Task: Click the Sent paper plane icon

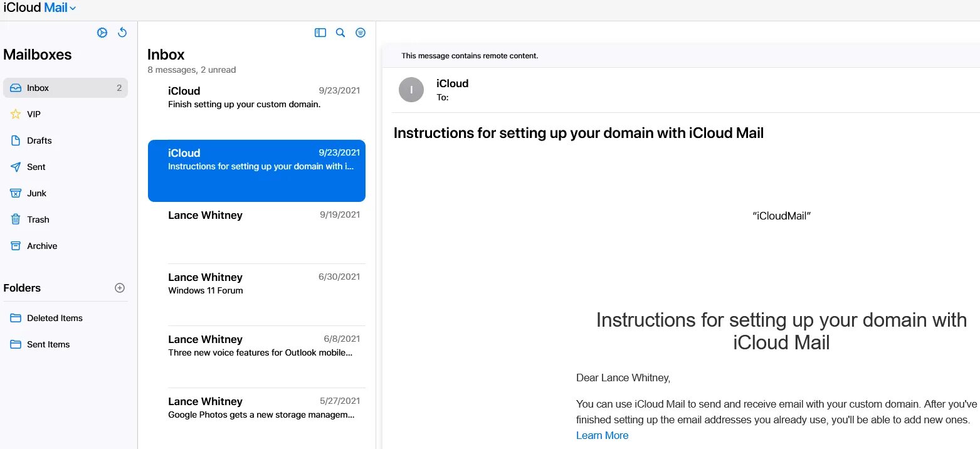Action: point(16,167)
